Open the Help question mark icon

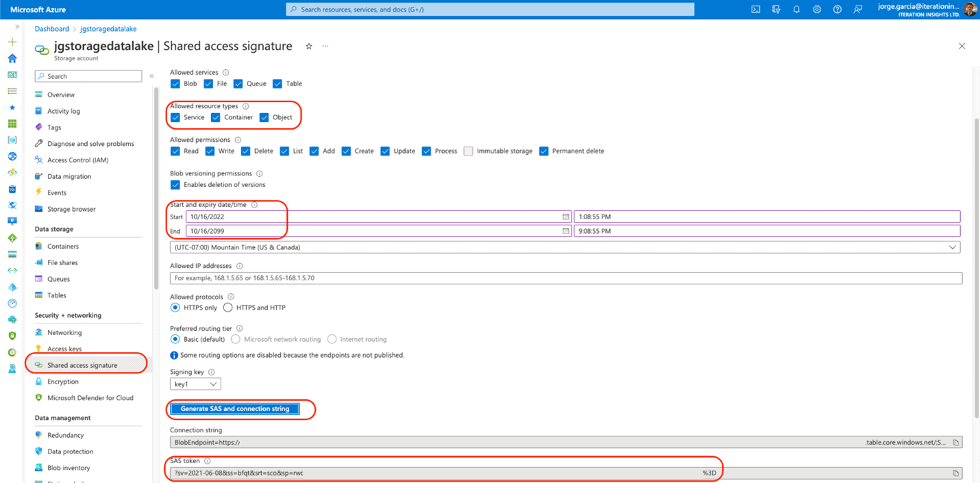(x=837, y=9)
